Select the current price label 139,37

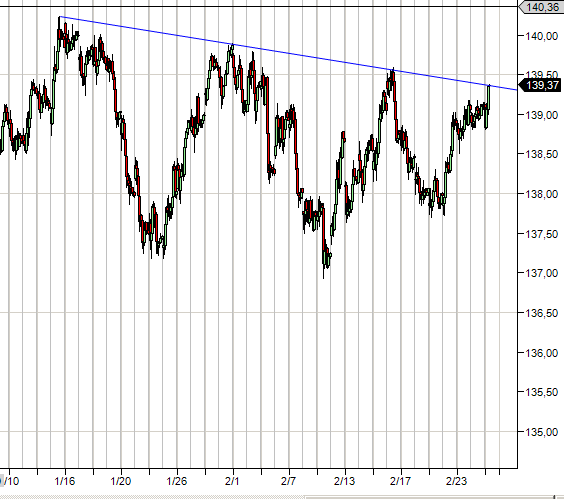click(541, 85)
